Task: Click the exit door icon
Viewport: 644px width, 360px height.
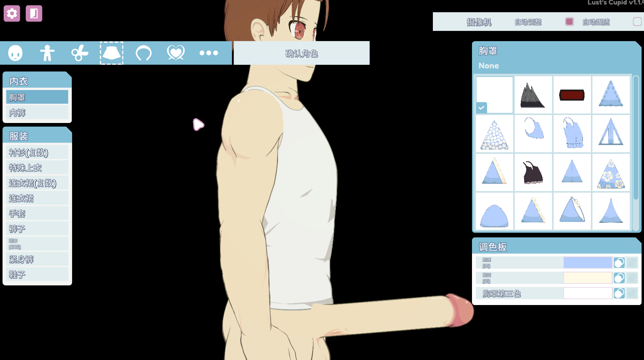Action: pos(34,14)
